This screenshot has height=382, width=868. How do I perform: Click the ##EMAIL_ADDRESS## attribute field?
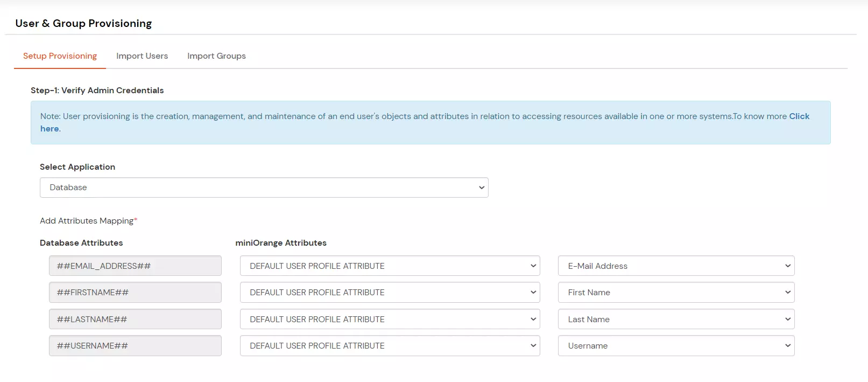pos(135,266)
